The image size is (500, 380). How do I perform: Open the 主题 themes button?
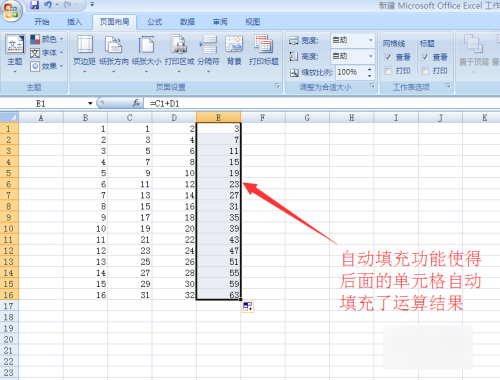click(15, 53)
